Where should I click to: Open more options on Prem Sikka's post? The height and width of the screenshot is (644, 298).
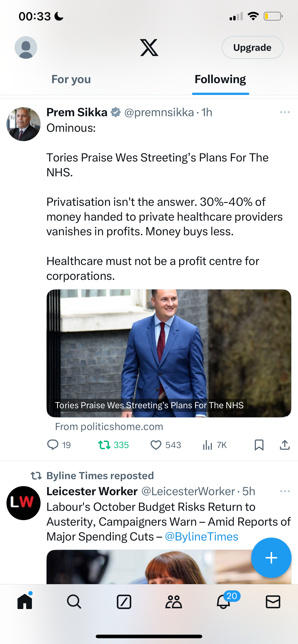[285, 112]
